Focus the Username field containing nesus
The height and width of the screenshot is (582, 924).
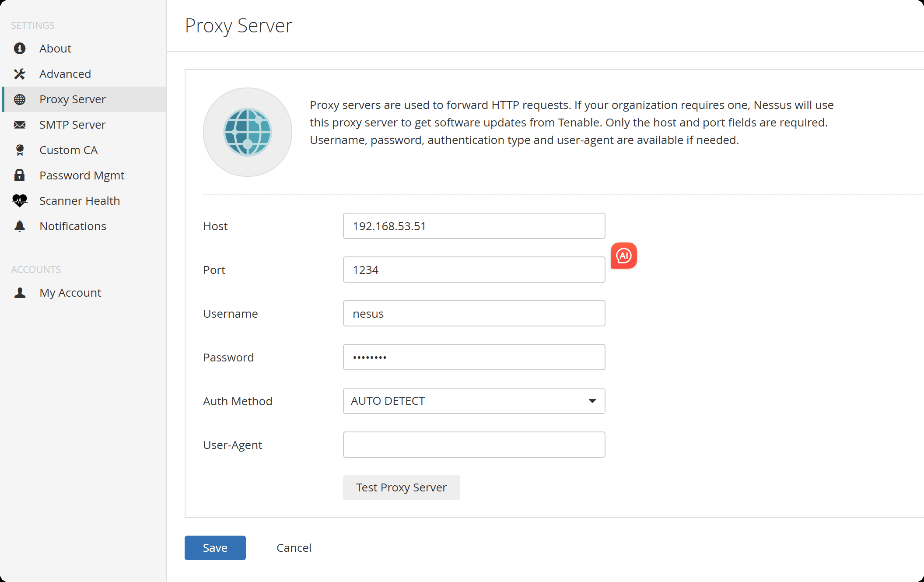474,313
